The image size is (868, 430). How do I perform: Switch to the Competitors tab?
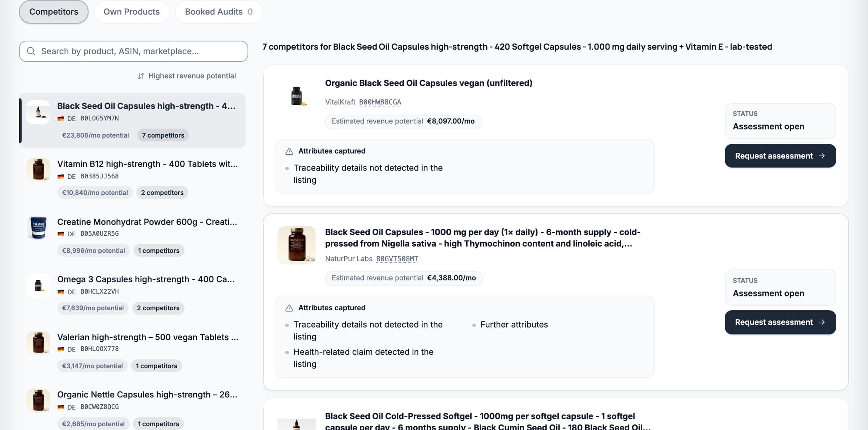[x=54, y=12]
